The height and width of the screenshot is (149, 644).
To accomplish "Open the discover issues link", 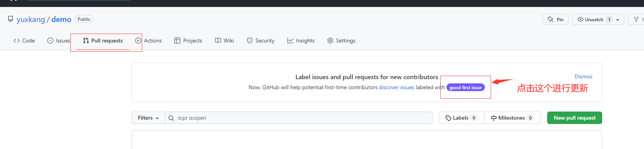I will pyautogui.click(x=397, y=87).
